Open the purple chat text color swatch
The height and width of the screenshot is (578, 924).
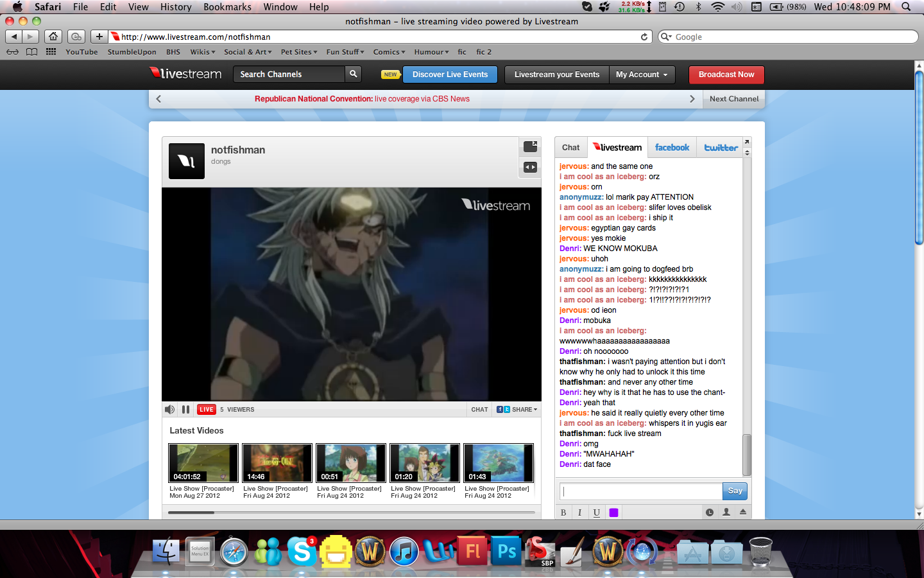pos(613,512)
